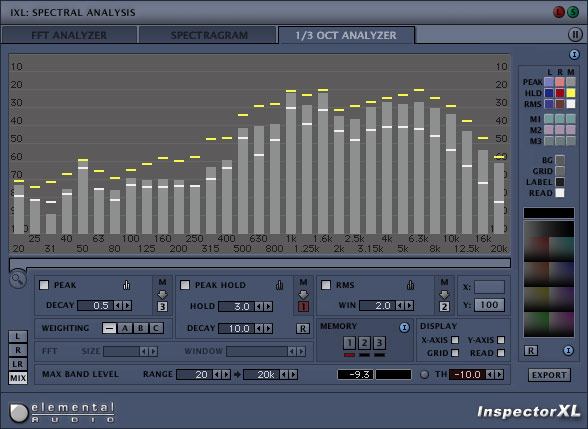Increase the range start frequency 20
This screenshot has height=429, width=588.
pos(226,374)
